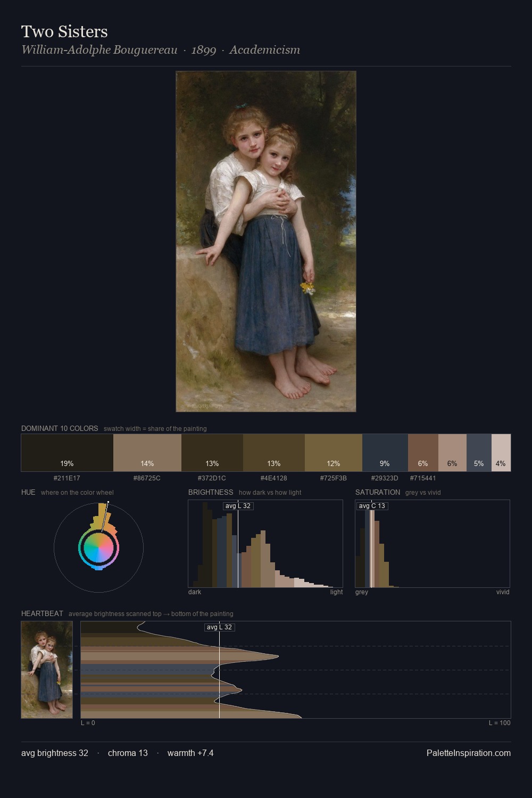This screenshot has width=532, height=798.
Task: Click the 'dark' axis label under Brightness
Action: click(195, 592)
